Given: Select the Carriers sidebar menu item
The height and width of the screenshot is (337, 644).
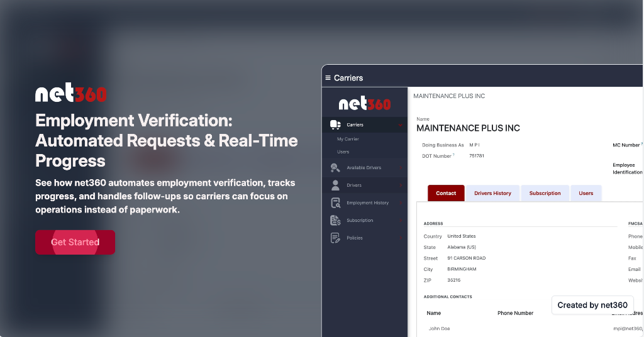Looking at the screenshot, I should click(x=365, y=124).
